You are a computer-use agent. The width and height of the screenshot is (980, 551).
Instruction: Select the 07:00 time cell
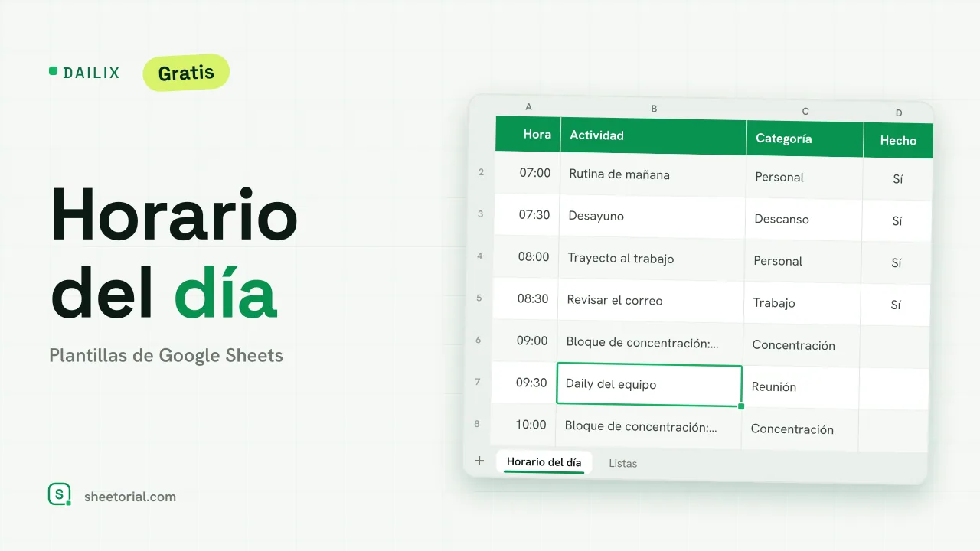[x=528, y=173]
